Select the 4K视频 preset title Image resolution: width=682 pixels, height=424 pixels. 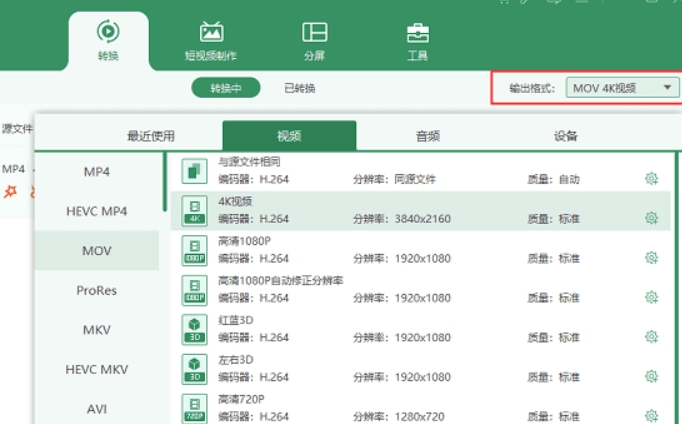235,201
